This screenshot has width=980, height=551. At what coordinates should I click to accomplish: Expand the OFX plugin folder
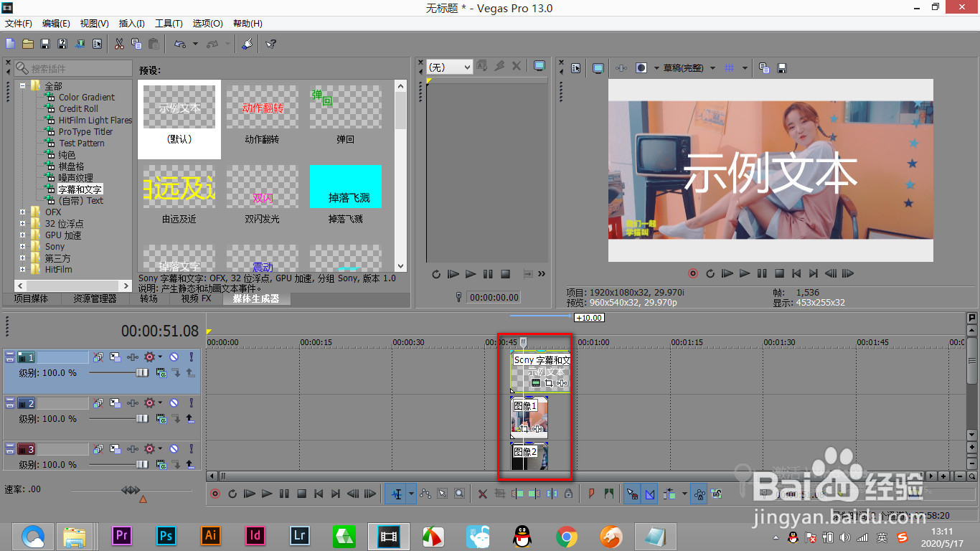[x=23, y=212]
